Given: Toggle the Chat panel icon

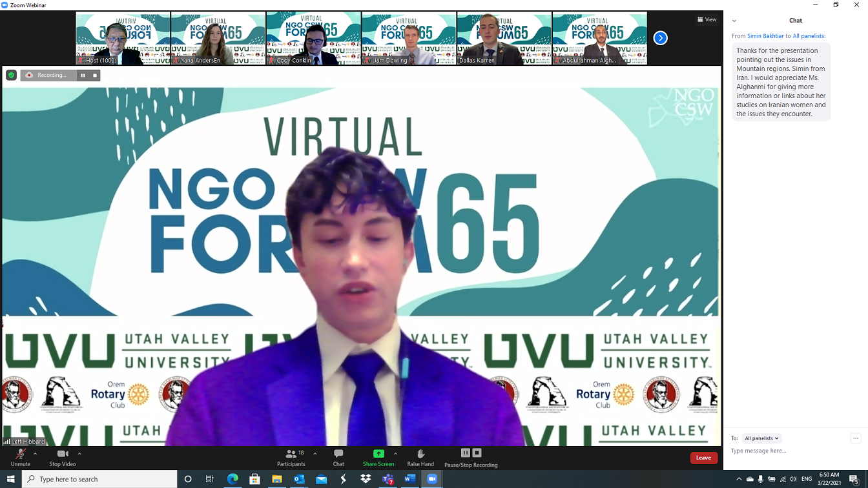Looking at the screenshot, I should coord(338,457).
